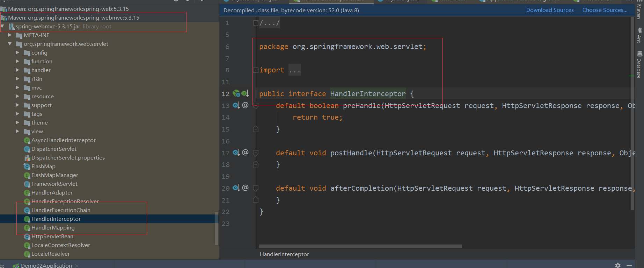Click the Download Sources link
644x268 pixels.
click(x=550, y=10)
